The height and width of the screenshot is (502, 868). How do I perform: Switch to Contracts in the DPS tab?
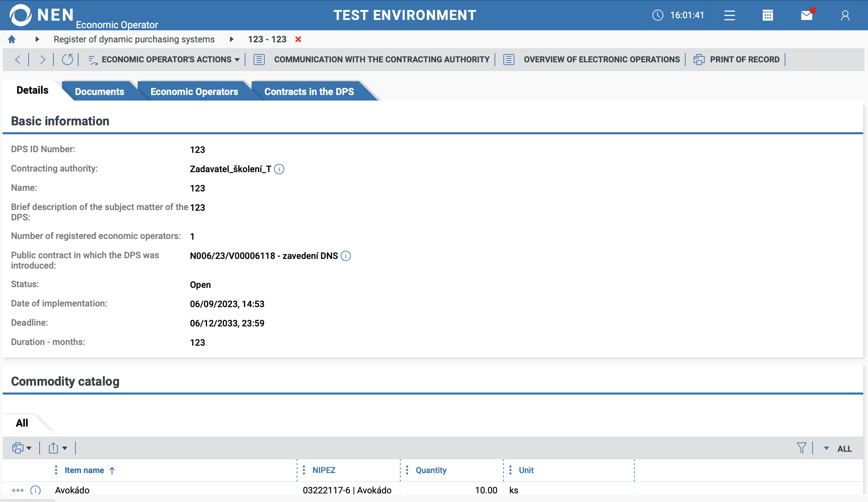[309, 92]
